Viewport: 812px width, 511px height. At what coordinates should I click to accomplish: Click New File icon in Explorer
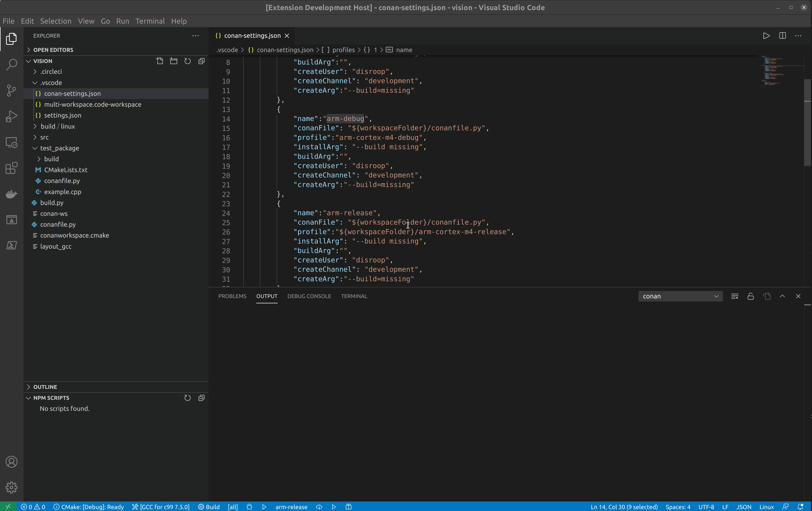click(x=159, y=61)
